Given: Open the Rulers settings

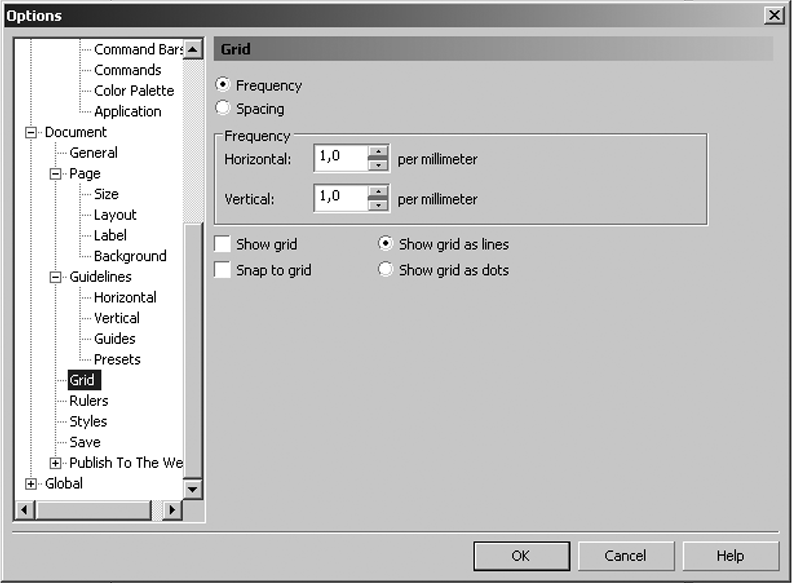Looking at the screenshot, I should (x=89, y=401).
